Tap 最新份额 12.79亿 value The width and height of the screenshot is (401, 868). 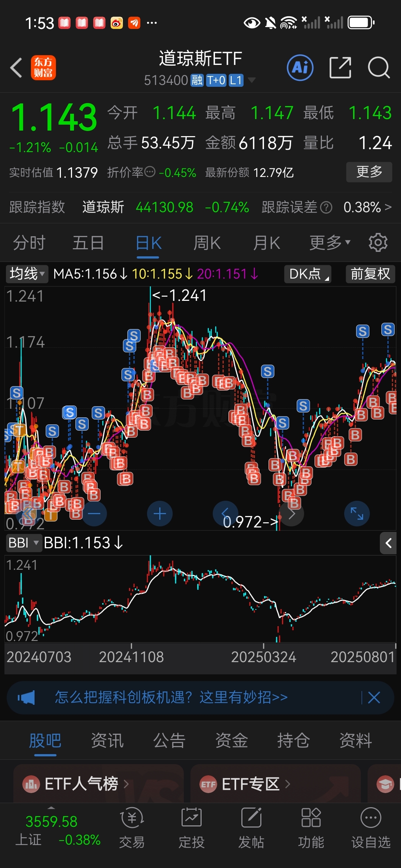(274, 172)
